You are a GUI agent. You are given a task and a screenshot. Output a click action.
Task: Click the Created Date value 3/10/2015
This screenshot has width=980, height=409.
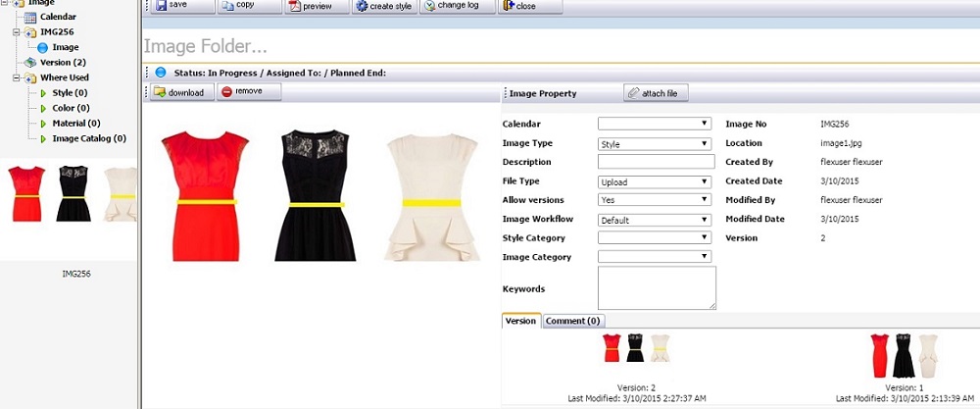coord(840,181)
